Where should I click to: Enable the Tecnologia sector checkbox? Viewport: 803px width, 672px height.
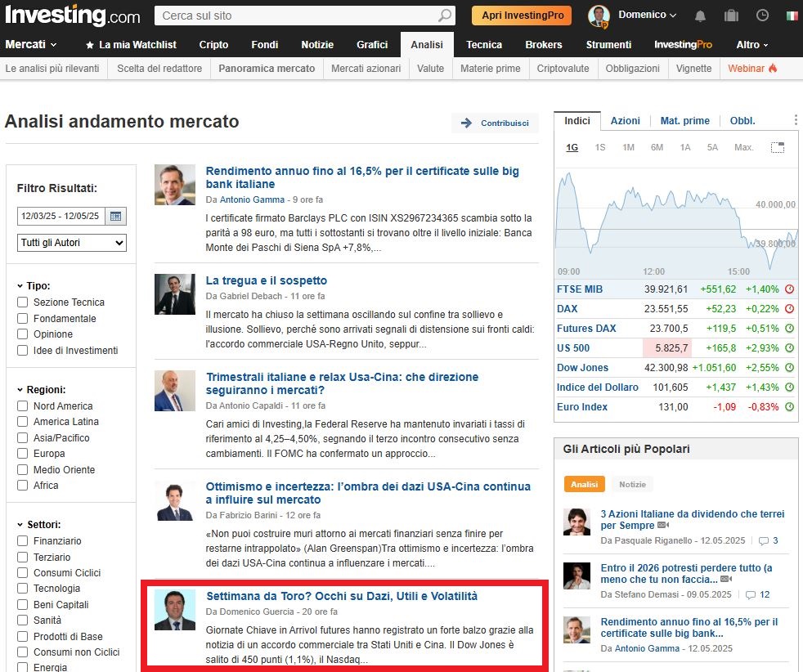click(23, 589)
